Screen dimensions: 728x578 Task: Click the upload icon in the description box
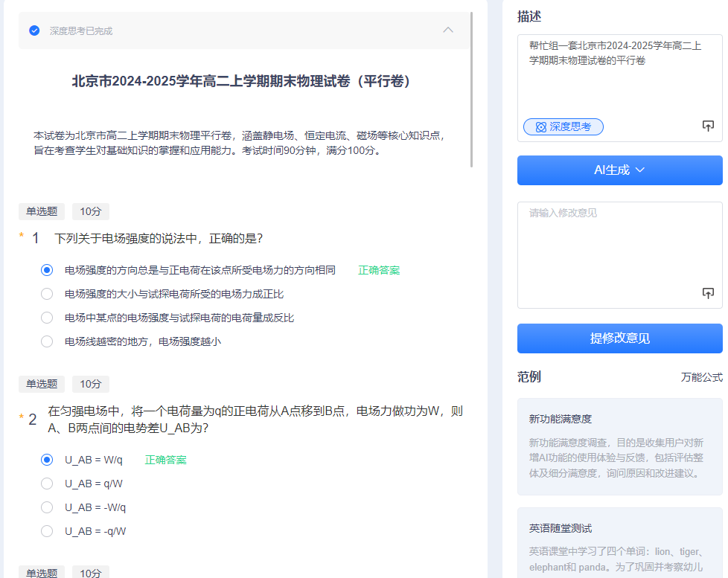(x=708, y=126)
